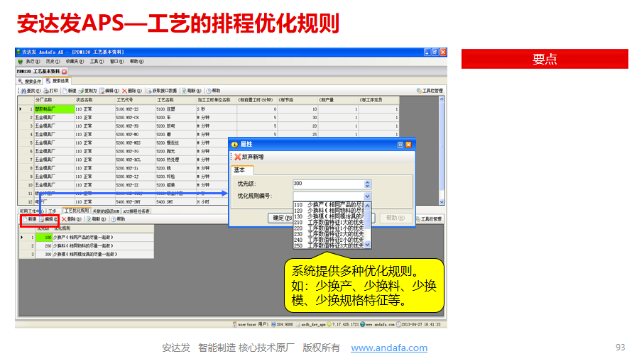Click 编辑 in the lower optimization rules toolbar
644x361 pixels.
(48, 219)
